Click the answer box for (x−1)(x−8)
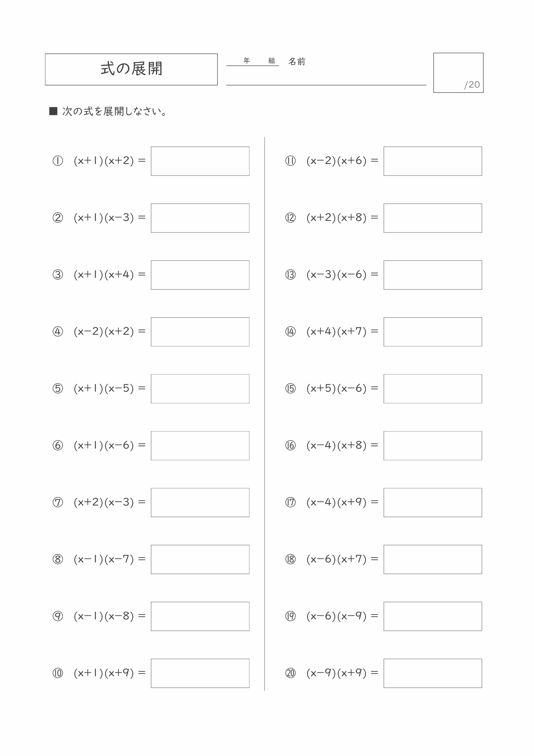The width and height of the screenshot is (534, 756). click(200, 616)
